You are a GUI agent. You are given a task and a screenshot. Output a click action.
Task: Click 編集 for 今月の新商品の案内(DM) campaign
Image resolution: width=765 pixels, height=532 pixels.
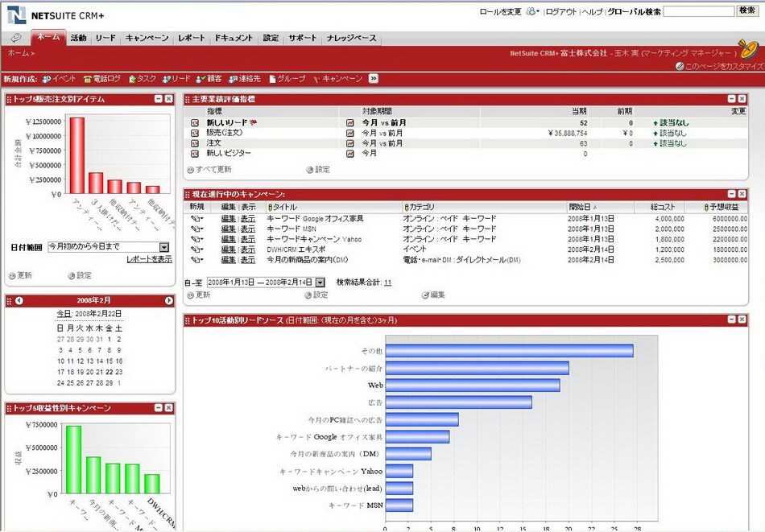(x=228, y=260)
